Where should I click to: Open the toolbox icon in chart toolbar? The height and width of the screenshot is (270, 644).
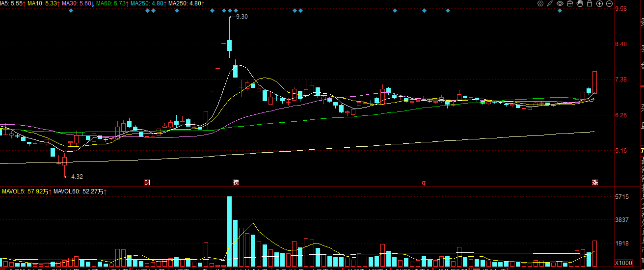[x=570, y=3]
